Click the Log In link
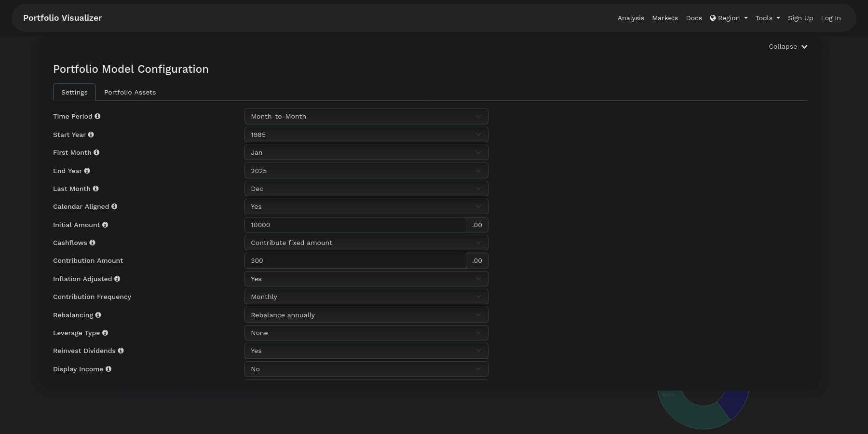The height and width of the screenshot is (434, 868). click(831, 18)
